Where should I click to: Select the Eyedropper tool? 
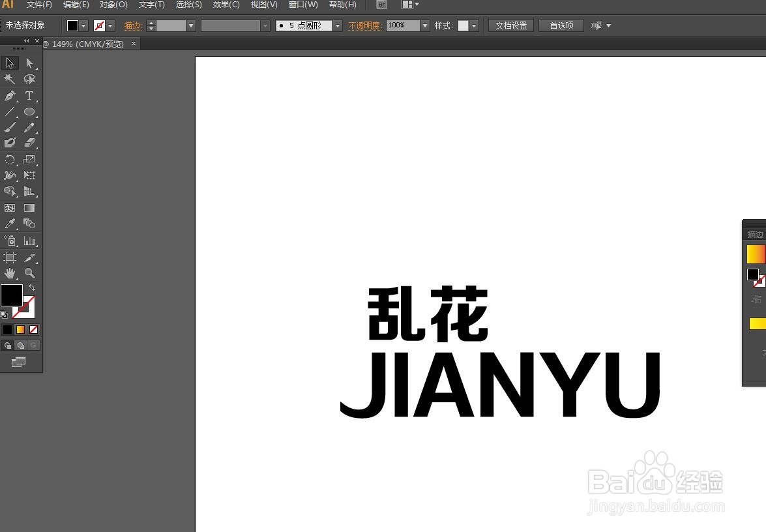[10, 224]
